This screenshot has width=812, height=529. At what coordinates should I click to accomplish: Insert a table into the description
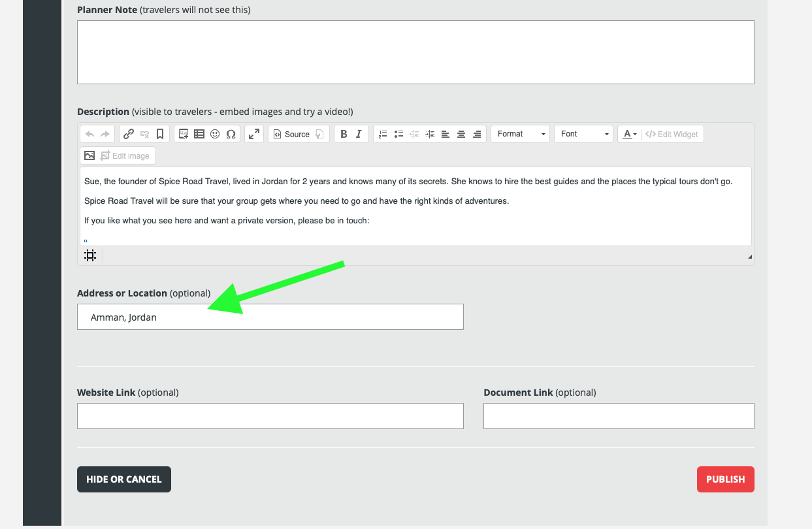click(199, 134)
